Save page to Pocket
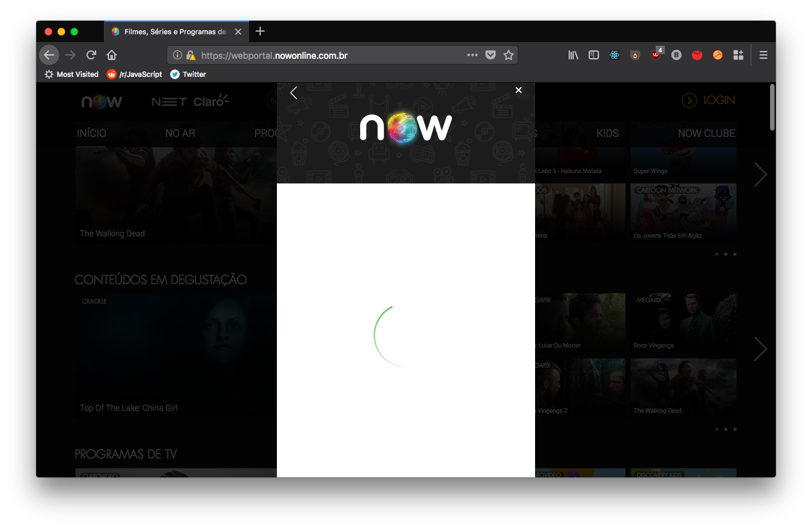 tap(491, 55)
